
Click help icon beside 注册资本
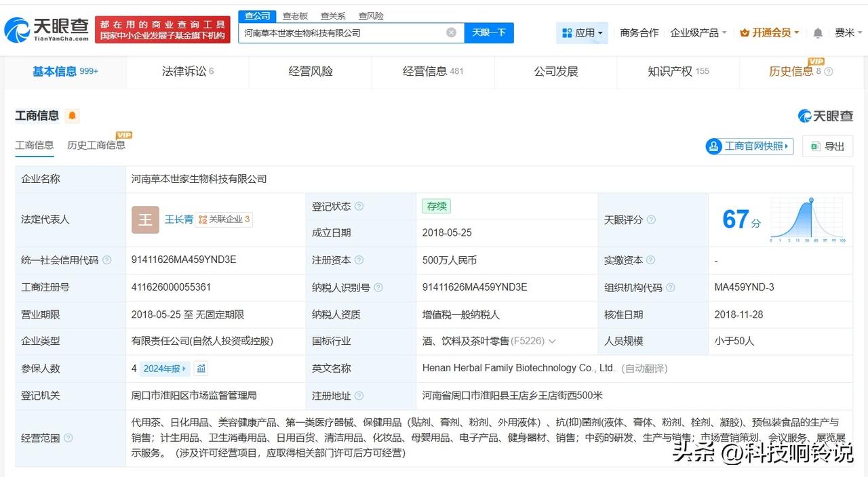click(x=359, y=260)
